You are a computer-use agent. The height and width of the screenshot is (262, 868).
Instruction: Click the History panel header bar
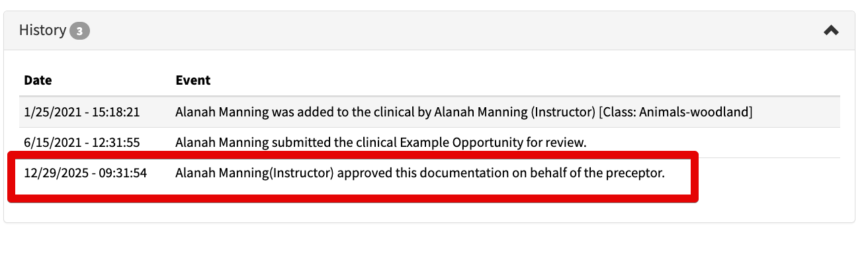pos(429,30)
